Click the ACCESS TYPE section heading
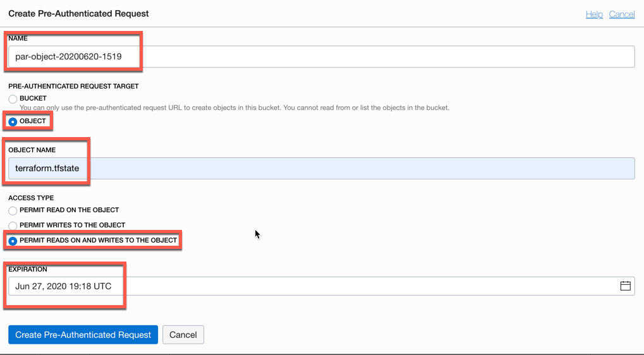The height and width of the screenshot is (355, 644). click(x=31, y=198)
